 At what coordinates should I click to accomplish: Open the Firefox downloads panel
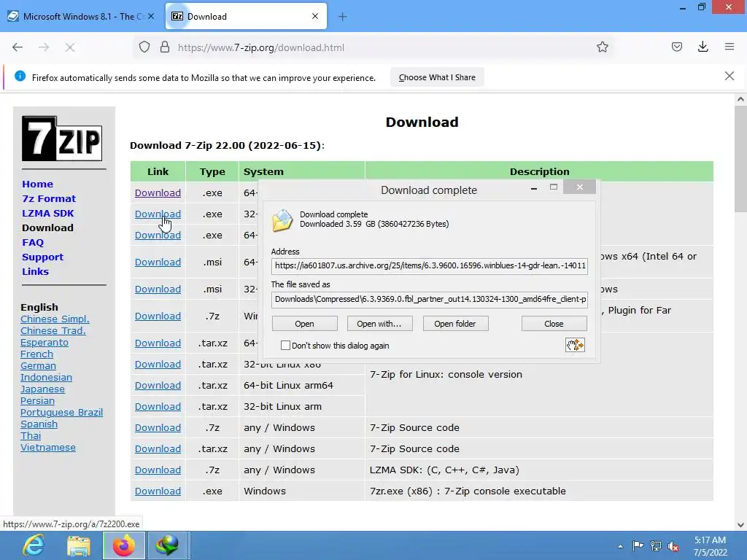[703, 47]
